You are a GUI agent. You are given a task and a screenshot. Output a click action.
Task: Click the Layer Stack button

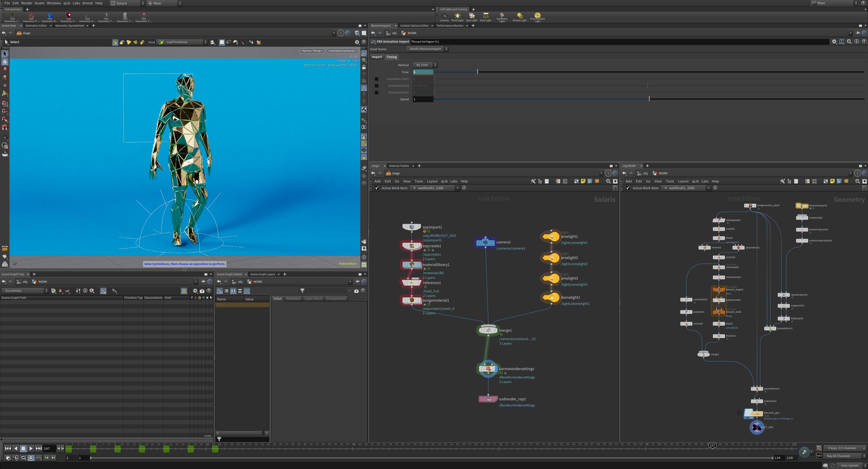click(313, 298)
